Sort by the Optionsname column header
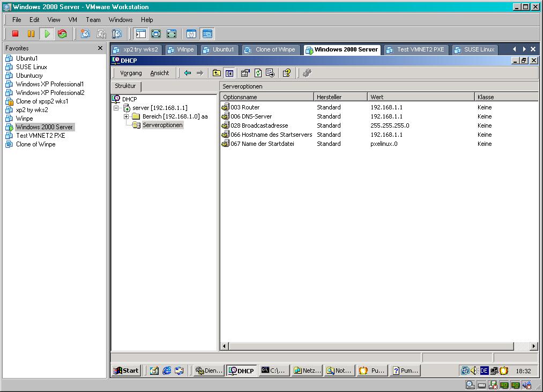Image resolution: width=543 pixels, height=392 pixels. (267, 97)
